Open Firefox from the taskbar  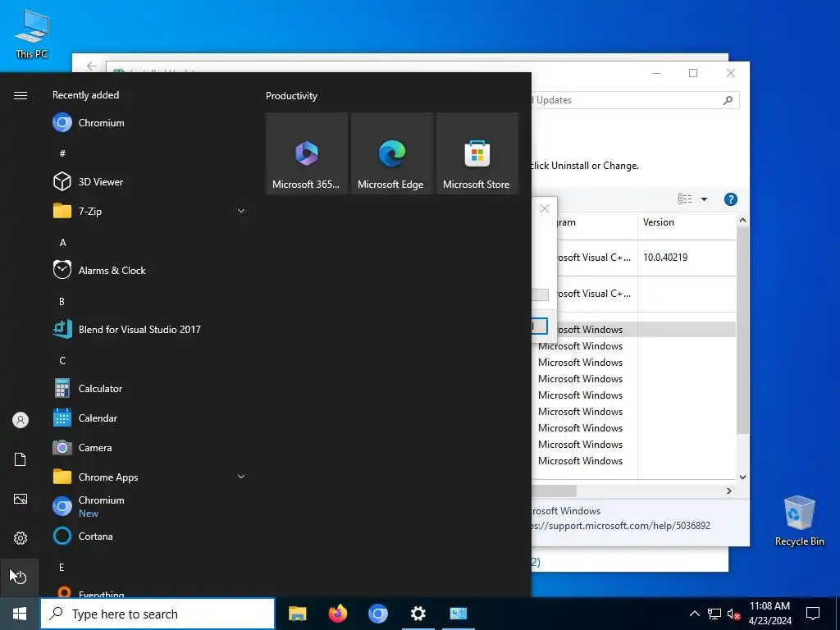(337, 614)
